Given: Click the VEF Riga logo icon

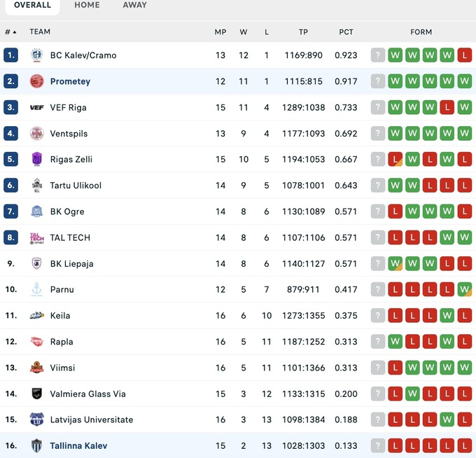Looking at the screenshot, I should click(37, 108).
